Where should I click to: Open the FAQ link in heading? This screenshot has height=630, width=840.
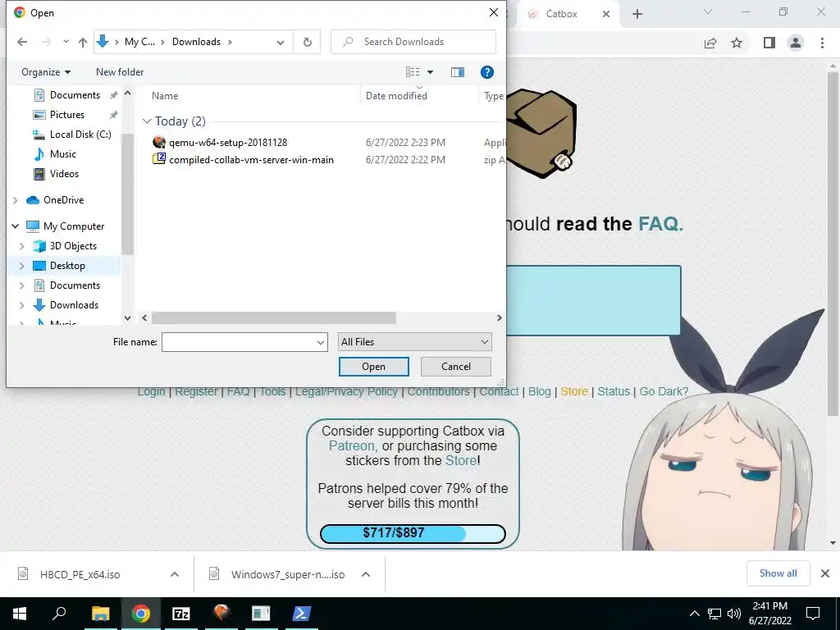coord(660,223)
